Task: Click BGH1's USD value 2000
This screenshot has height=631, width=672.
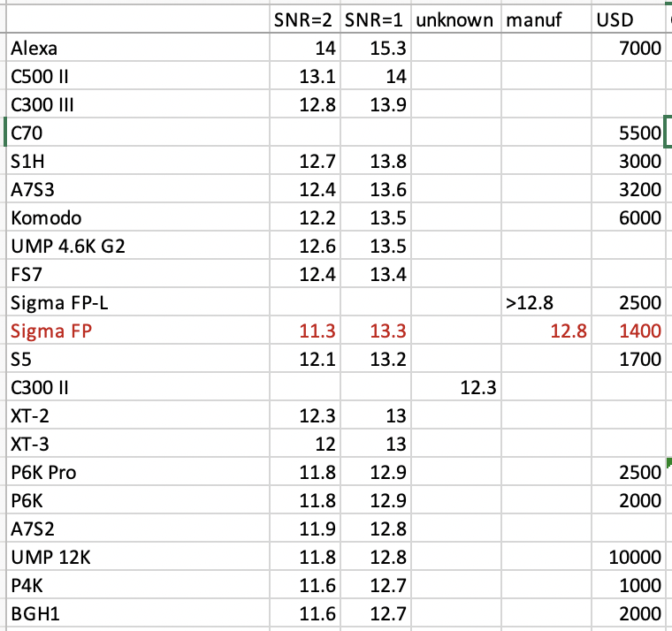Action: (x=628, y=612)
